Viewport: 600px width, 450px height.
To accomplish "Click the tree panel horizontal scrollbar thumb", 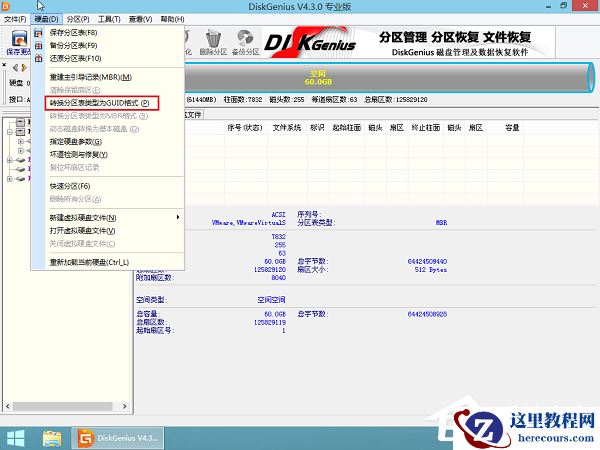I will coord(62,406).
